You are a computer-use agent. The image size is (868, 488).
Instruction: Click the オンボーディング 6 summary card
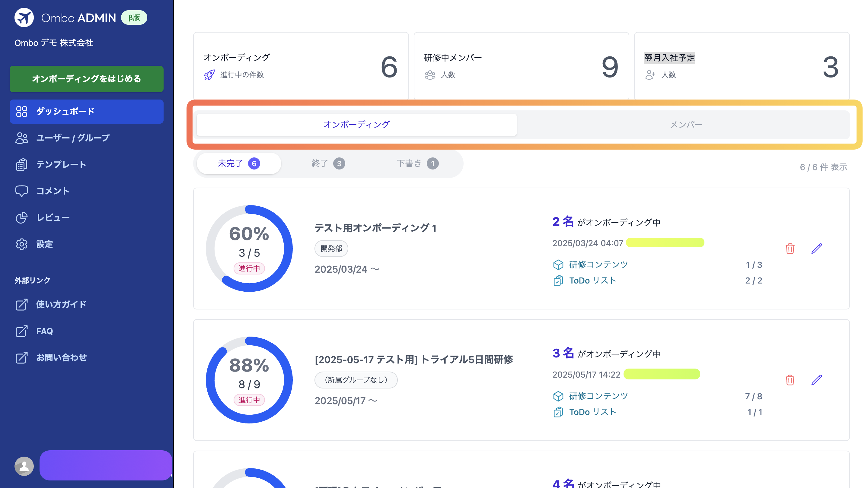(x=301, y=66)
